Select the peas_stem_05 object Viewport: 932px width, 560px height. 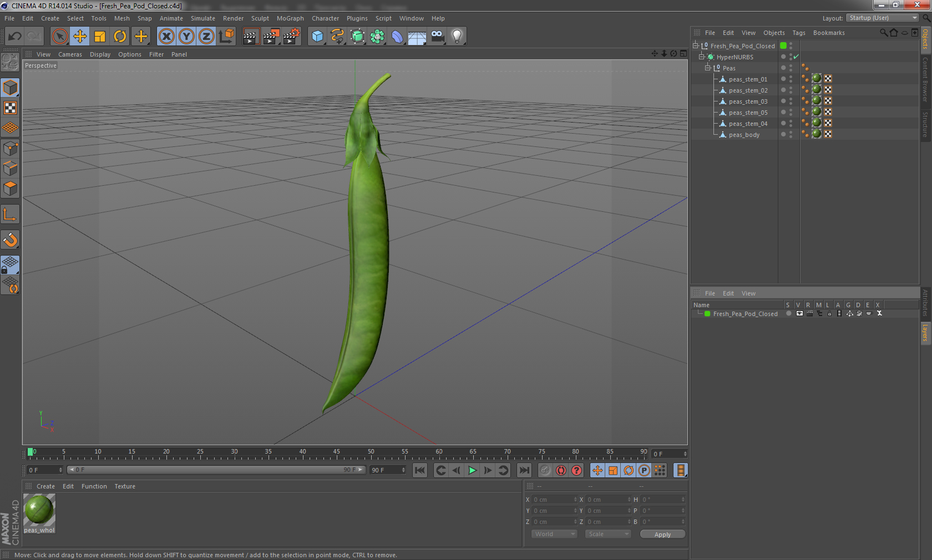pyautogui.click(x=748, y=113)
